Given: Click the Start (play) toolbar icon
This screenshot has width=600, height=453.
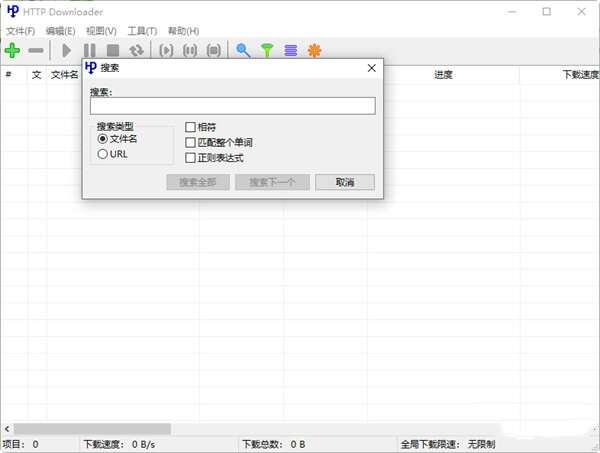Looking at the screenshot, I should [x=67, y=50].
